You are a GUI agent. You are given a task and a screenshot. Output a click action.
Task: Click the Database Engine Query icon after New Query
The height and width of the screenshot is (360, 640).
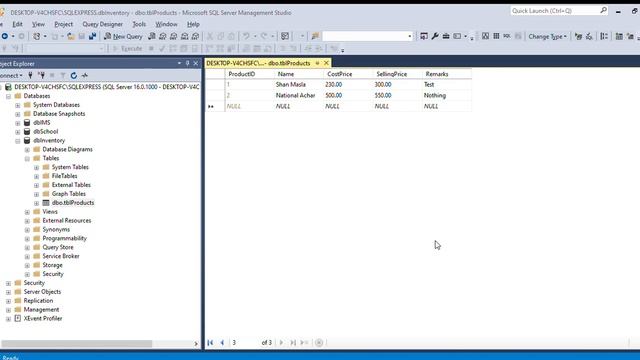(x=152, y=36)
